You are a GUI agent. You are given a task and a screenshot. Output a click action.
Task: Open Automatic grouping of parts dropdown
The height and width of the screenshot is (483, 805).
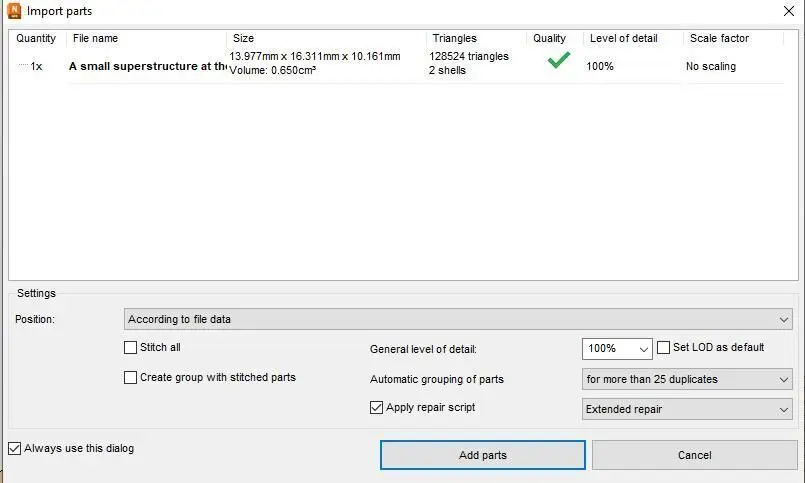686,380
